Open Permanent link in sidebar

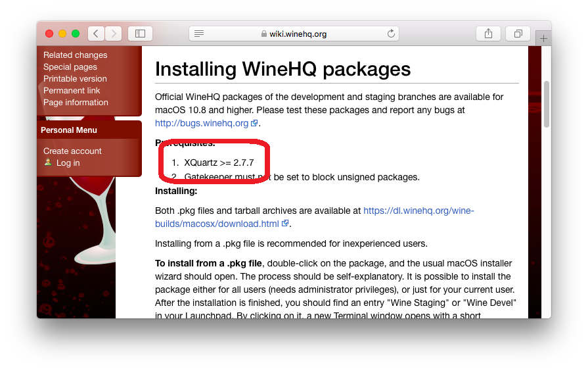[72, 91]
